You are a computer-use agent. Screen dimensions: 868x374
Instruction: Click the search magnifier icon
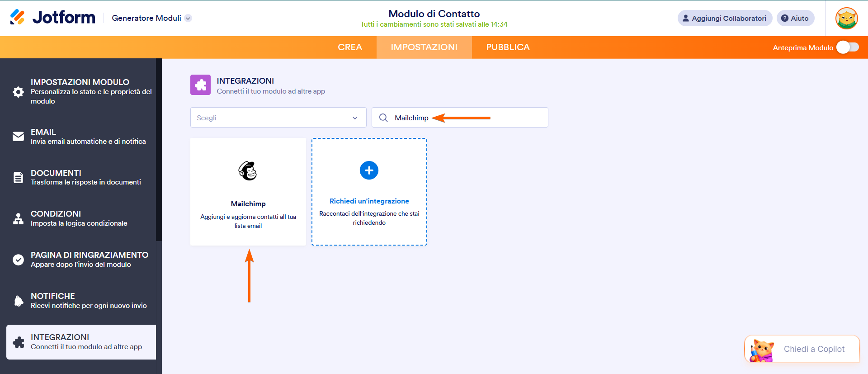pyautogui.click(x=383, y=118)
